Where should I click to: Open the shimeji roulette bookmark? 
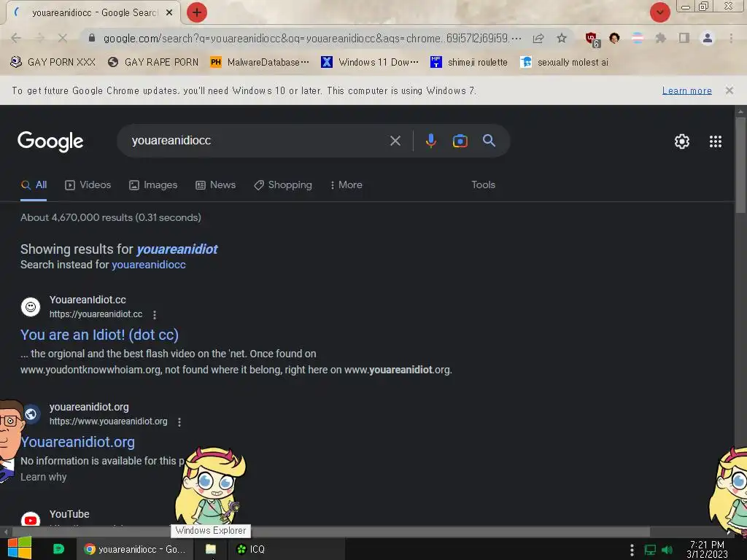point(469,62)
